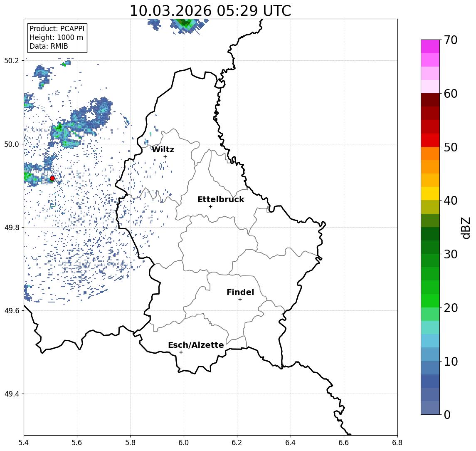Screen dimensions: 476x451
Task: Select the Wiltz label
Action: click(x=163, y=149)
